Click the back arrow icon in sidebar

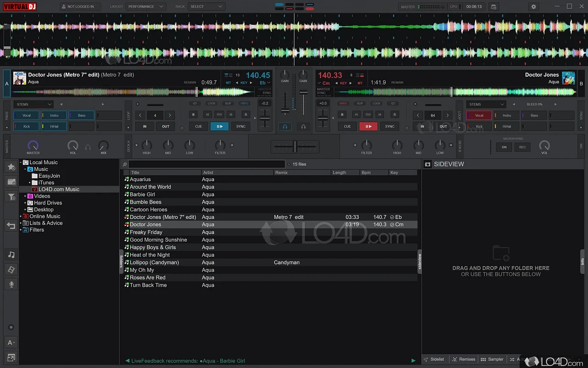(x=11, y=226)
